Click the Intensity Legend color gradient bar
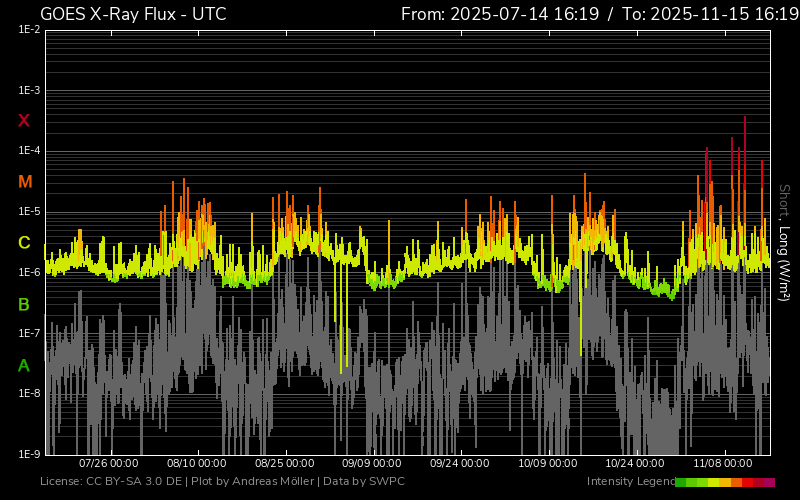Screen dimensions: 800x500 pyautogui.click(x=724, y=482)
